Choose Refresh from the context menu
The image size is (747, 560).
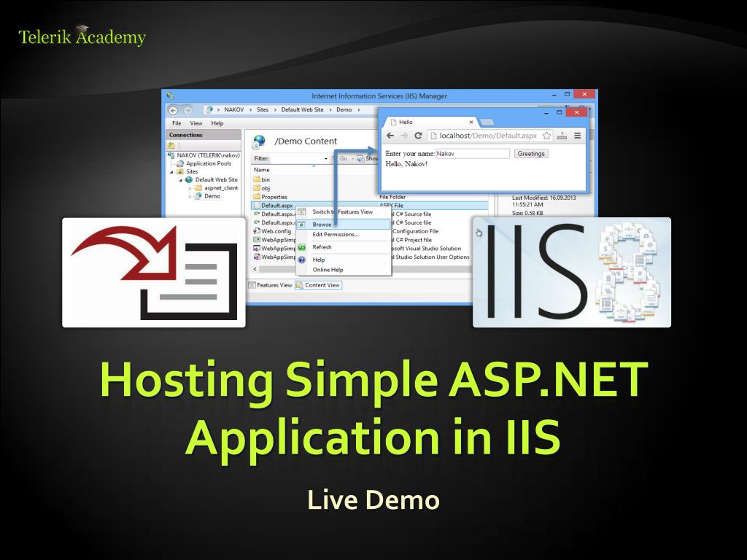pyautogui.click(x=343, y=247)
